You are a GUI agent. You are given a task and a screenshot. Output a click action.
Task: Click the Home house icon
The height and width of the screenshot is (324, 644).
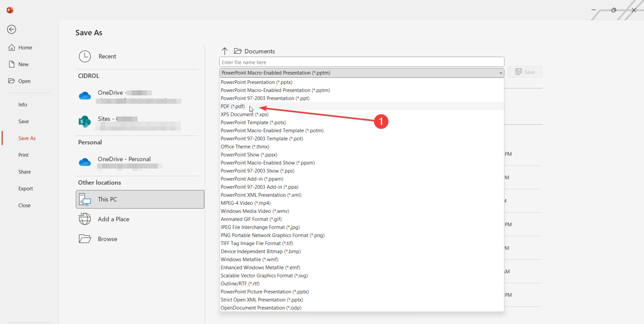coord(12,47)
